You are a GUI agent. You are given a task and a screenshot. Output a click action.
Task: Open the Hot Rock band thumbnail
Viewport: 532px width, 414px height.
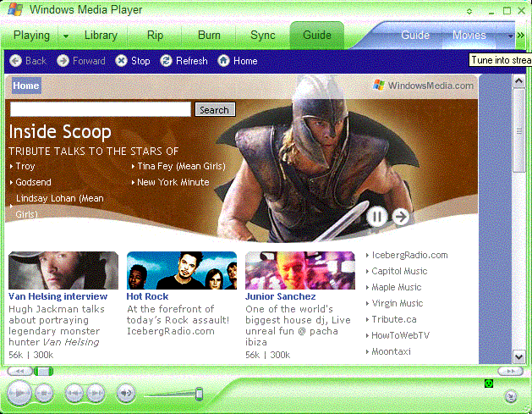182,270
